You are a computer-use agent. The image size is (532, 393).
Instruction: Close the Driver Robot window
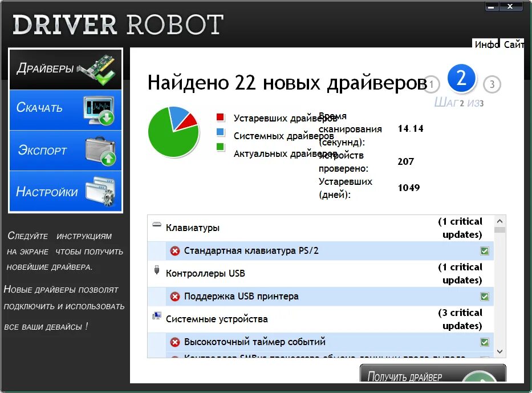[510, 6]
